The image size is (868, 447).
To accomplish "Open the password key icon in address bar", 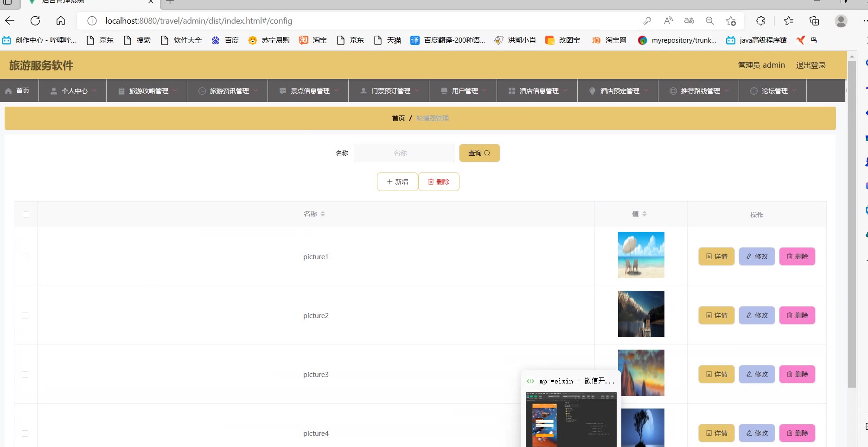I will [x=647, y=21].
